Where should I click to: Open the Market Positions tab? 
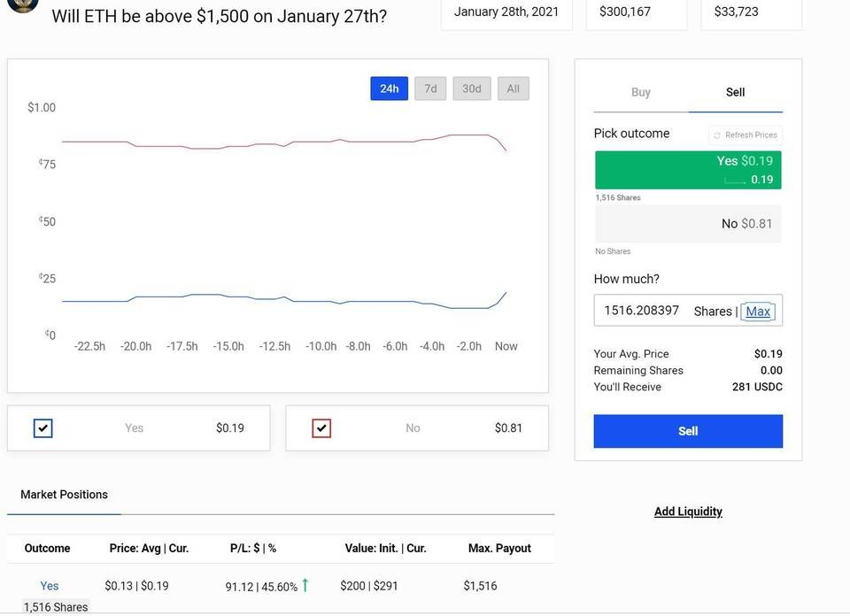[x=64, y=495]
